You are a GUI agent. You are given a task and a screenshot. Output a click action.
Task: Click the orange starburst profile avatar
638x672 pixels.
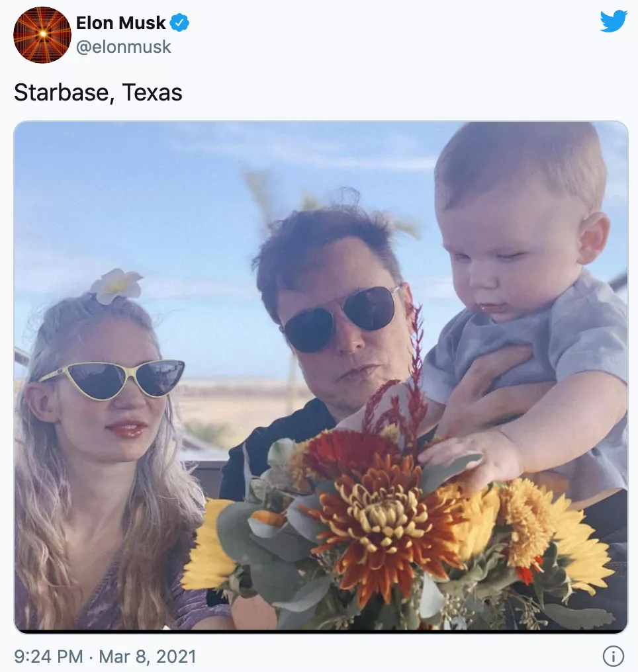coord(42,34)
